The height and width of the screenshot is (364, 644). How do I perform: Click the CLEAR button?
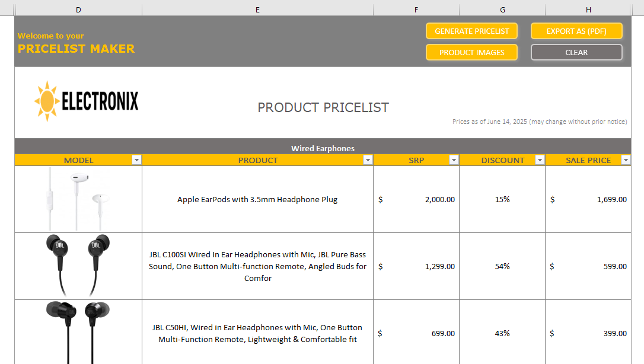576,53
